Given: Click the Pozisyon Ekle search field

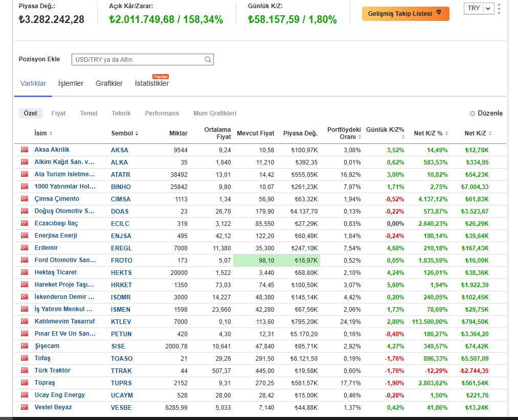Looking at the screenshot, I should coord(142,59).
